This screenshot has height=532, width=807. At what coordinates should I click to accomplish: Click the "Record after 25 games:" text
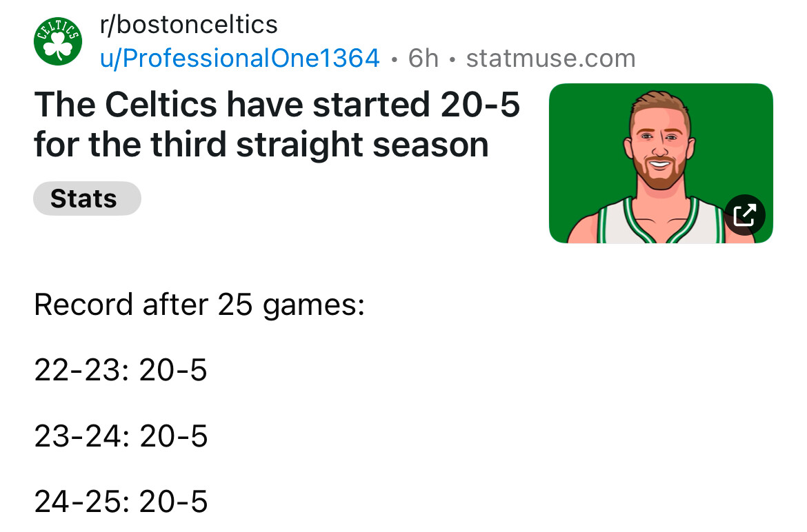pos(199,305)
